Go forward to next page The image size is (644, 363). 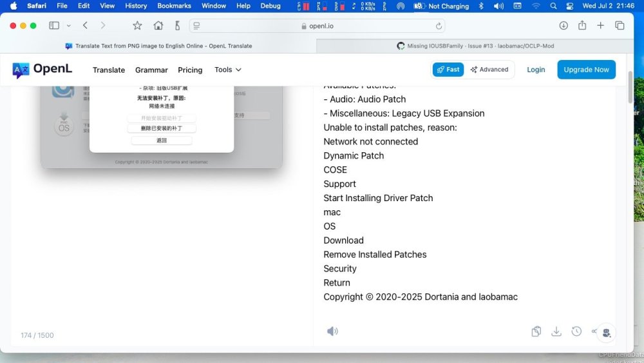click(102, 26)
